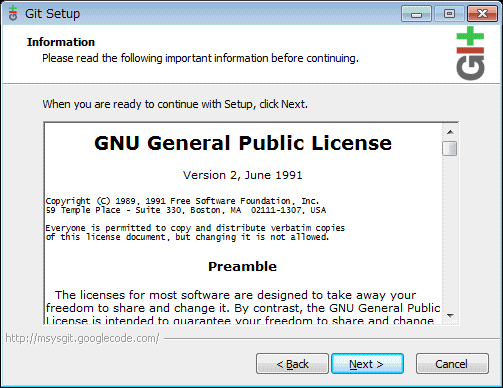Click the license scrollbar thumb
Viewport: 503px width, 388px height.
450,149
